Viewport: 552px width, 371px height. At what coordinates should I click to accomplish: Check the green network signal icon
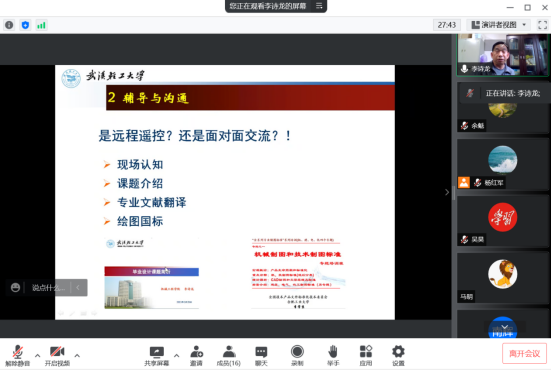tap(42, 25)
